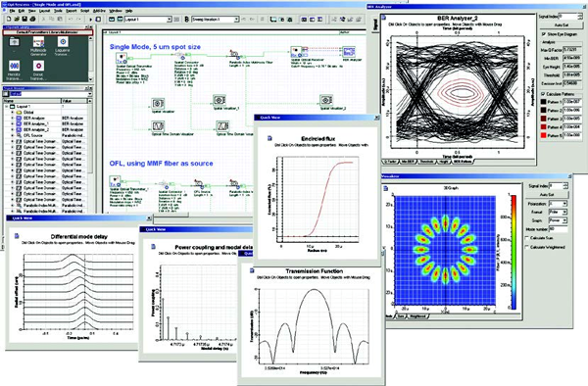This screenshot has height=386, width=588.
Task: Click Auto Set button in BER Analyzer
Action: [x=562, y=25]
